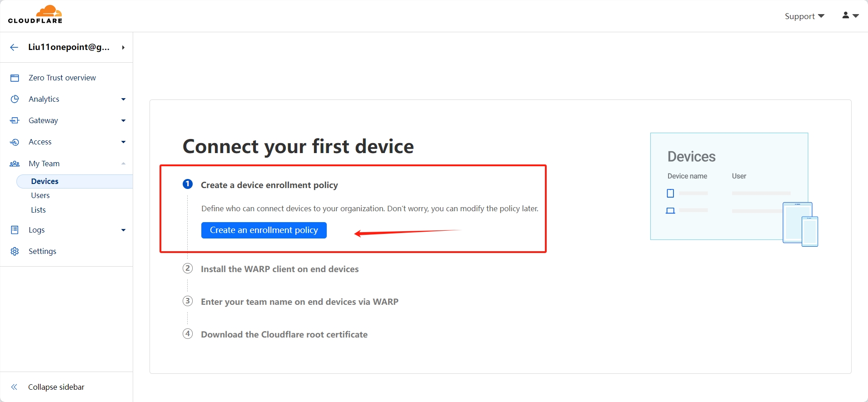Open the Support dropdown menu
This screenshot has width=868, height=402.
[804, 16]
